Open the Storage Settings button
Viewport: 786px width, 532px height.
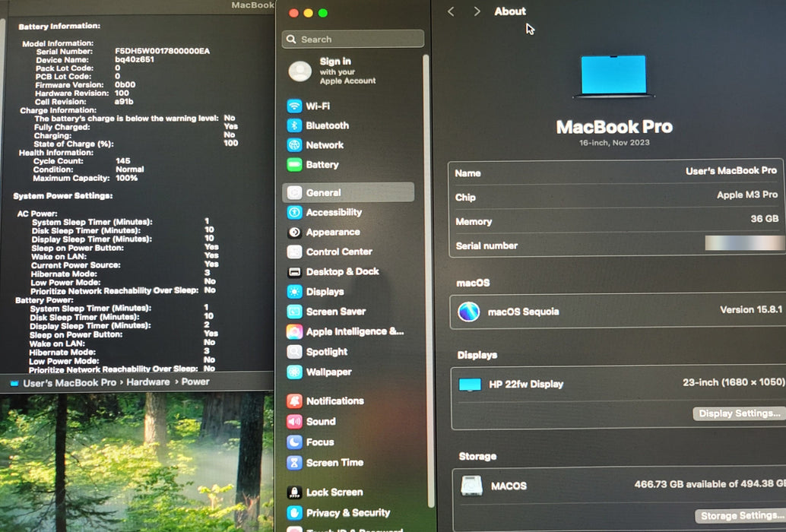click(x=741, y=515)
